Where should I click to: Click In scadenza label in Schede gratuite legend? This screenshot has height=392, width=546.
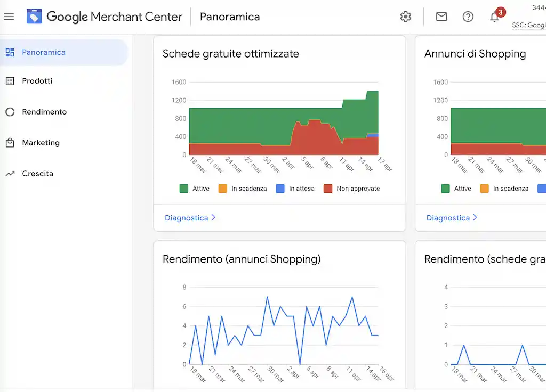249,189
